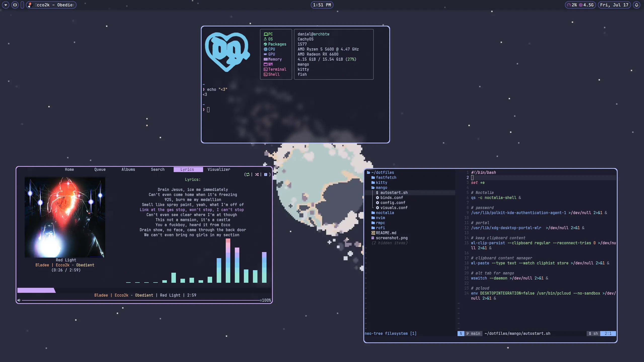
Task: Open visuals.conf in the file tree
Action: tap(392, 208)
